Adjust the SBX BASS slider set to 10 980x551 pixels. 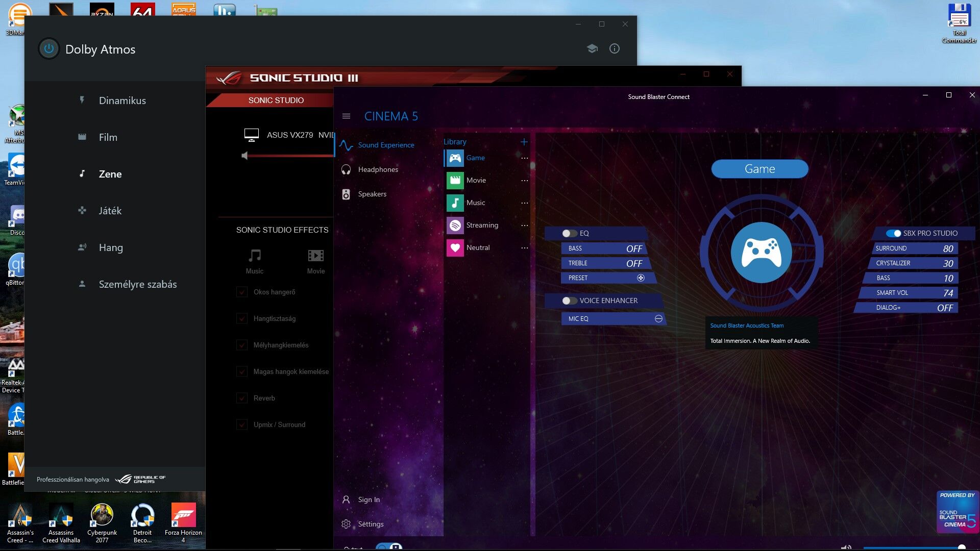click(x=911, y=278)
